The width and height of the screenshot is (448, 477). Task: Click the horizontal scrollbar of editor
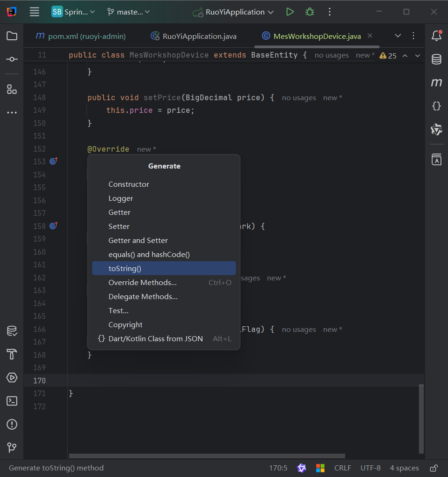click(x=207, y=456)
